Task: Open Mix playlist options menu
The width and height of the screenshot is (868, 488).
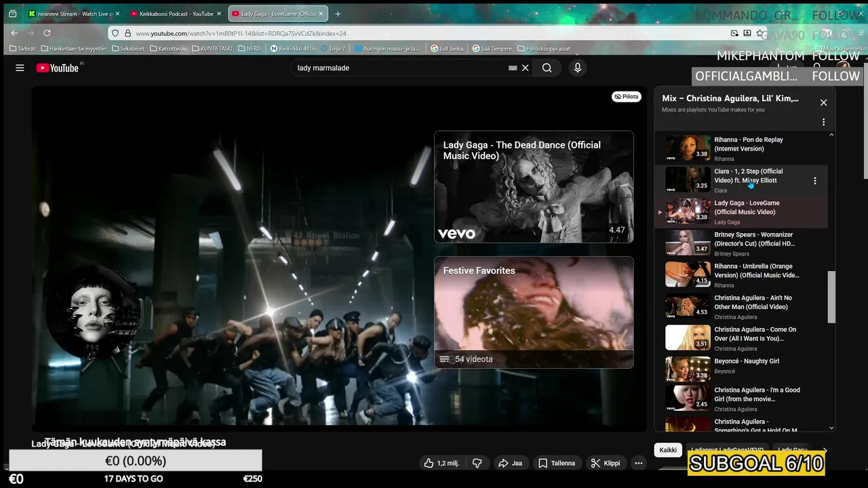Action: (823, 123)
